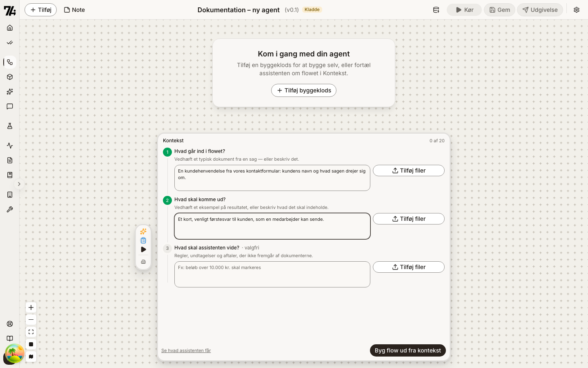
Task: Click Tilføj filer for 'Hvad skal komme ud?'
Action: (x=409, y=219)
